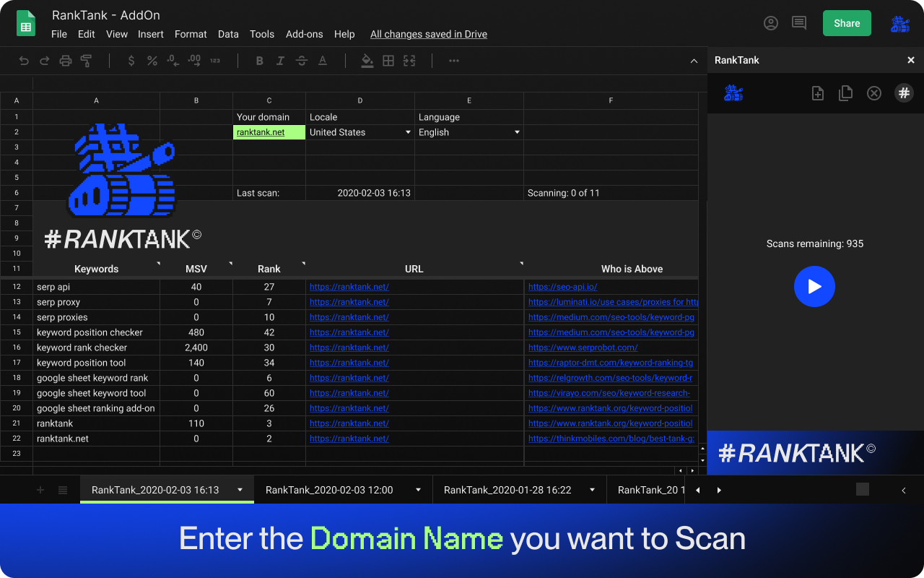The height and width of the screenshot is (578, 924).
Task: Decrease decimal places
Action: [173, 61]
